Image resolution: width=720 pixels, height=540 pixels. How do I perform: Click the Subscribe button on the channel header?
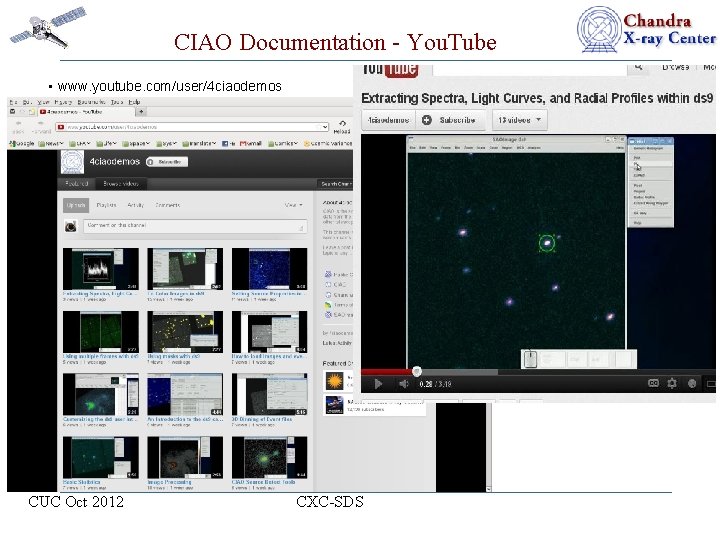pos(167,162)
